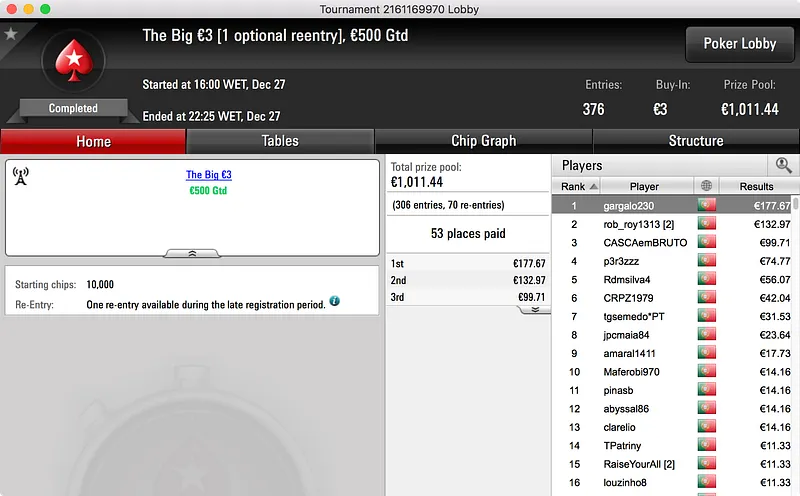Expand the full payout list

[534, 310]
